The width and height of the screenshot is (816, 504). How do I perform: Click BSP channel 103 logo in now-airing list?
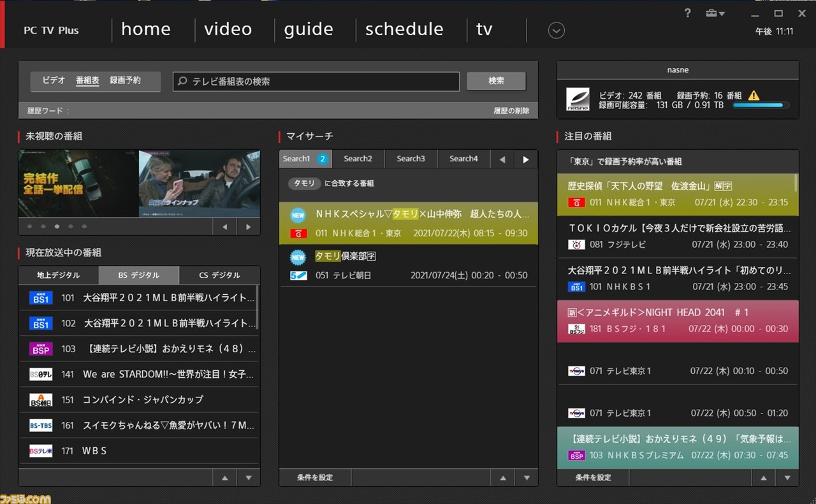41,349
